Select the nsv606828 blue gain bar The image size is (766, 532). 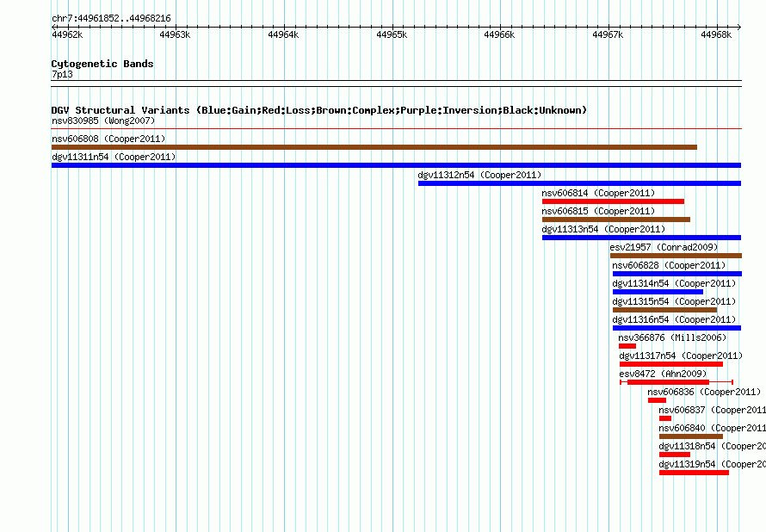677,274
